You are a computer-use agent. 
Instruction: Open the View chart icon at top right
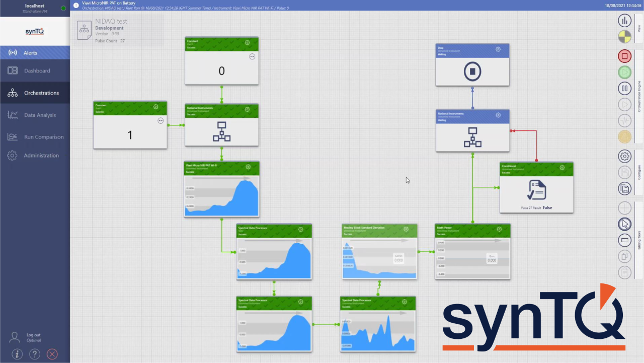pos(624,21)
